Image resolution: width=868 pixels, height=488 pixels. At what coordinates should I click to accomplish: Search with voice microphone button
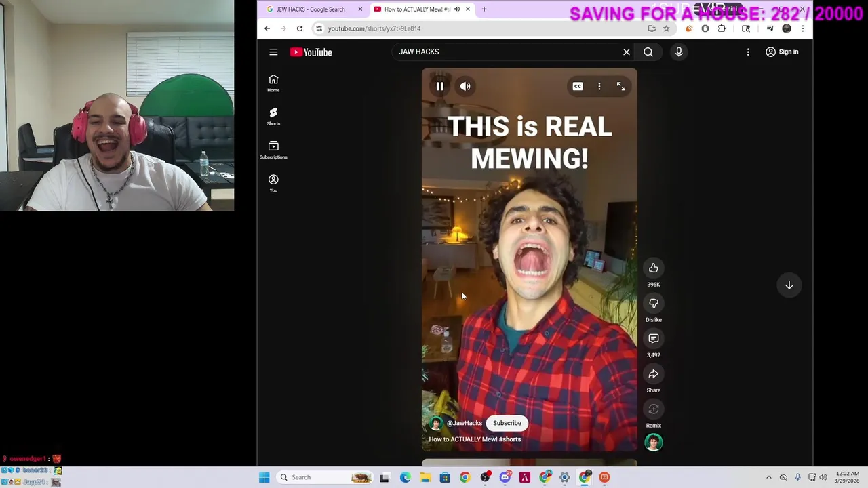(x=679, y=52)
